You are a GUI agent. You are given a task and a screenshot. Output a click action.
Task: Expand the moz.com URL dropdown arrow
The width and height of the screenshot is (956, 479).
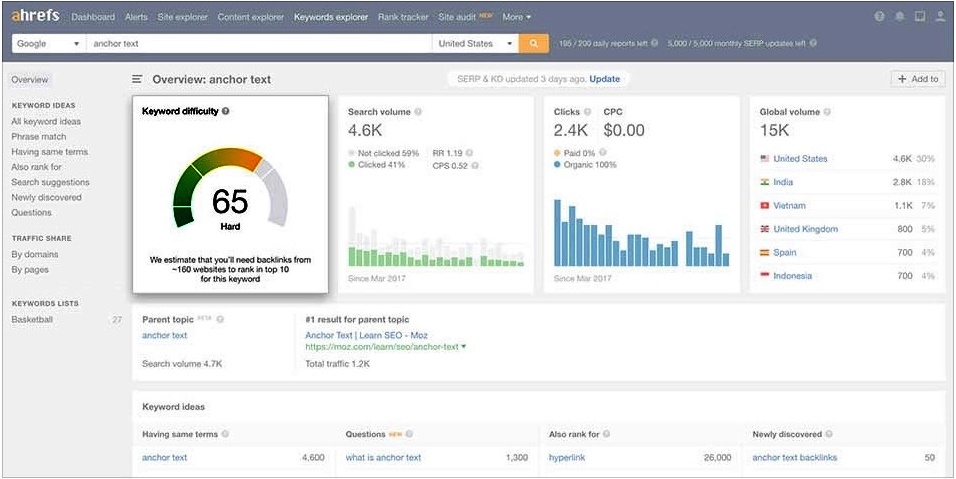pyautogui.click(x=464, y=347)
